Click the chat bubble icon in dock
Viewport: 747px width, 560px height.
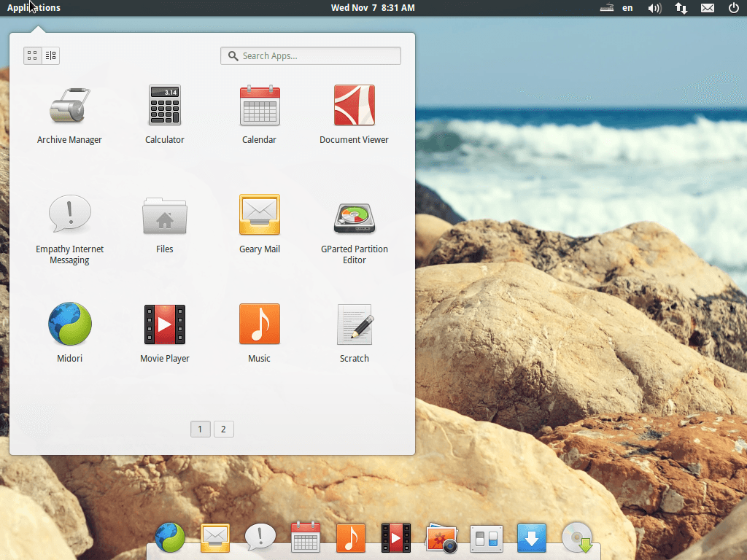coord(260,537)
